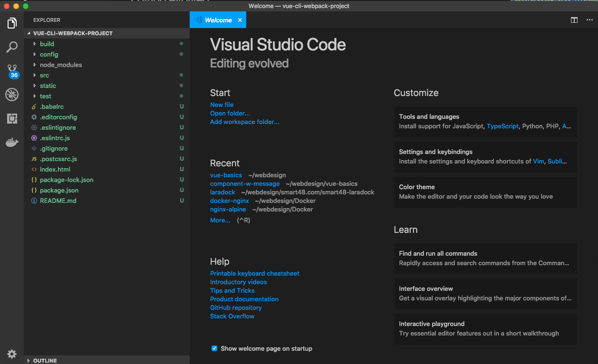Screen dimensions: 598x364
Task: Click the New file link
Action: click(222, 105)
